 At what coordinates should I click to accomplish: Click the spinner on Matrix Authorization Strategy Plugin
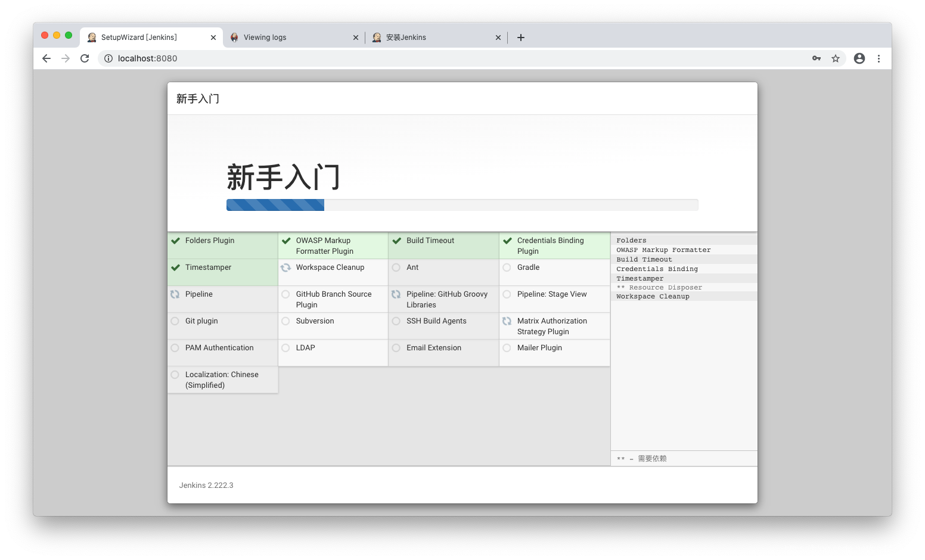pos(507,321)
